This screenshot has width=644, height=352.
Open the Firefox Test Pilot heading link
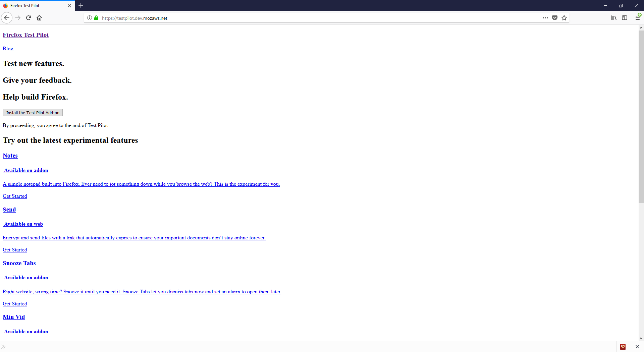click(26, 35)
